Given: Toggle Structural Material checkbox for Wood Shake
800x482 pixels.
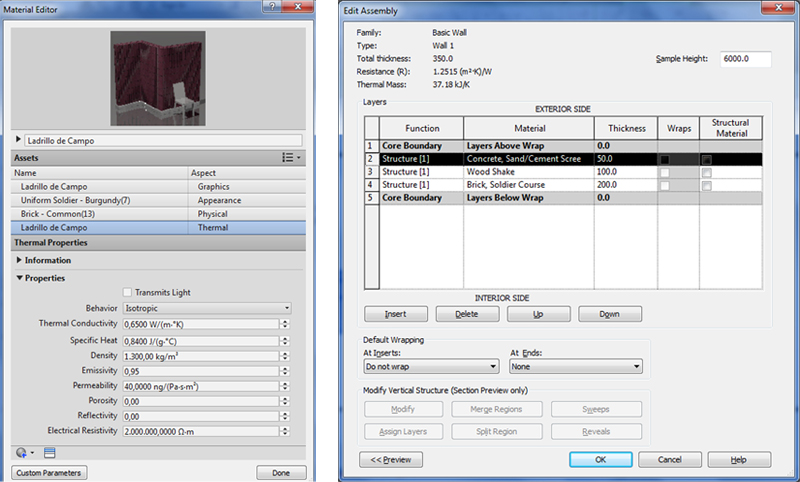Looking at the screenshot, I should click(707, 173).
